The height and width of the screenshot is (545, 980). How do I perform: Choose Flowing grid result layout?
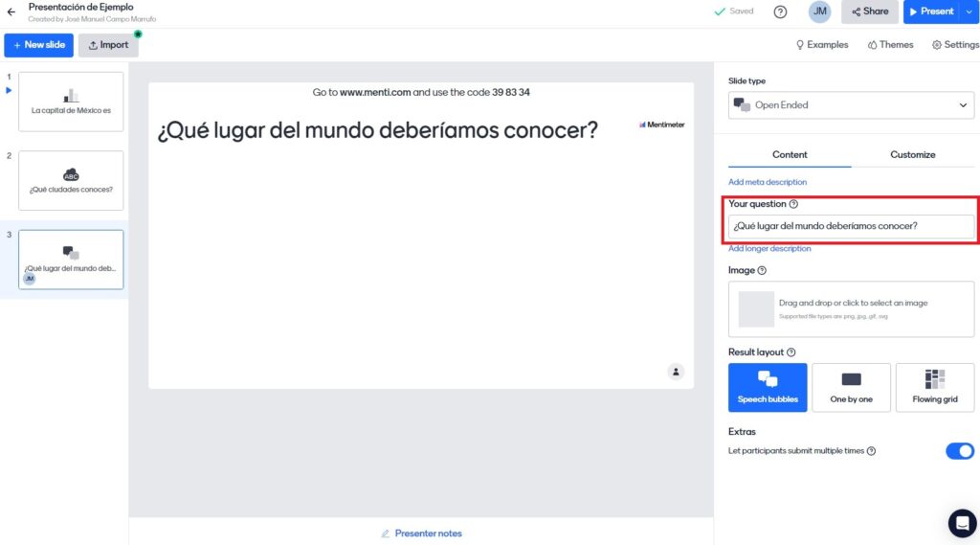coord(934,387)
